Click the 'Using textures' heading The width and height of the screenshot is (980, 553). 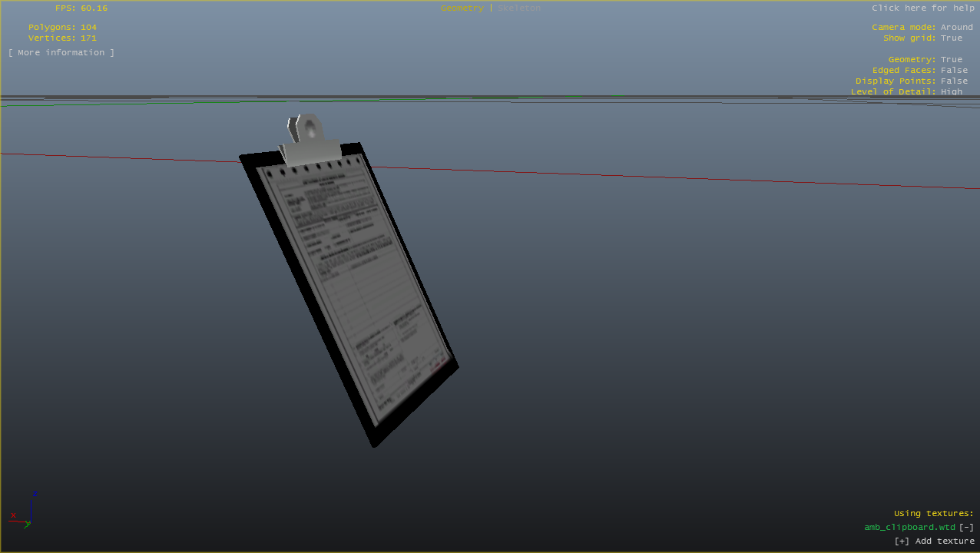coord(933,514)
